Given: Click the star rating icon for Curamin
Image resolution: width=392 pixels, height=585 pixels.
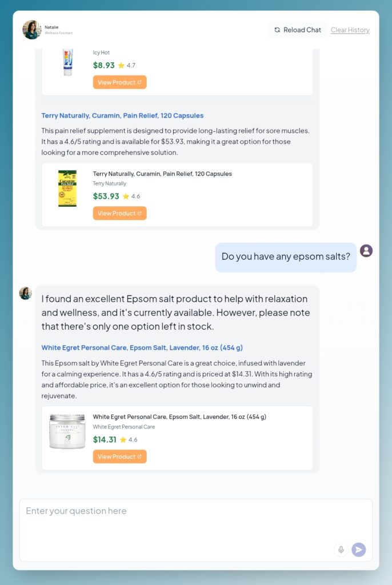Looking at the screenshot, I should (x=126, y=197).
